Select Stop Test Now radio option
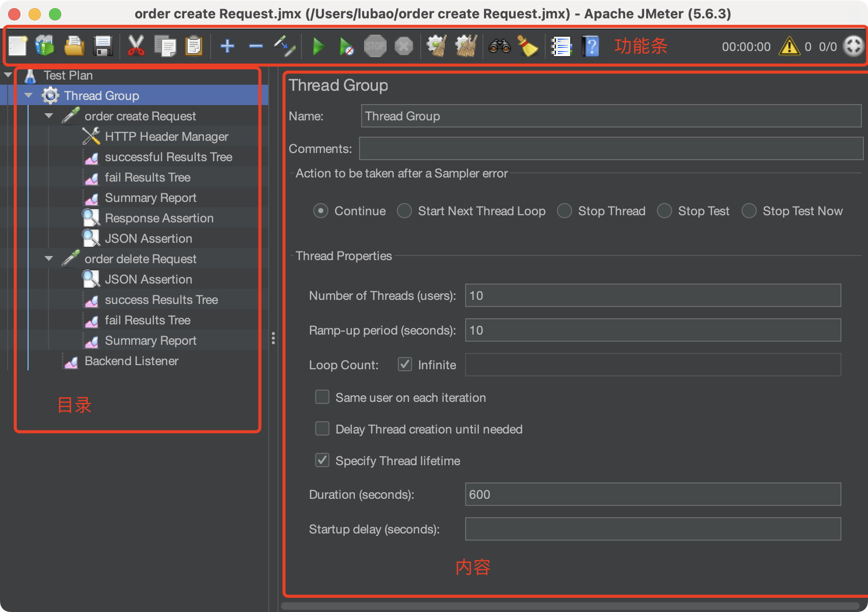Viewport: 868px width, 612px height. point(749,211)
